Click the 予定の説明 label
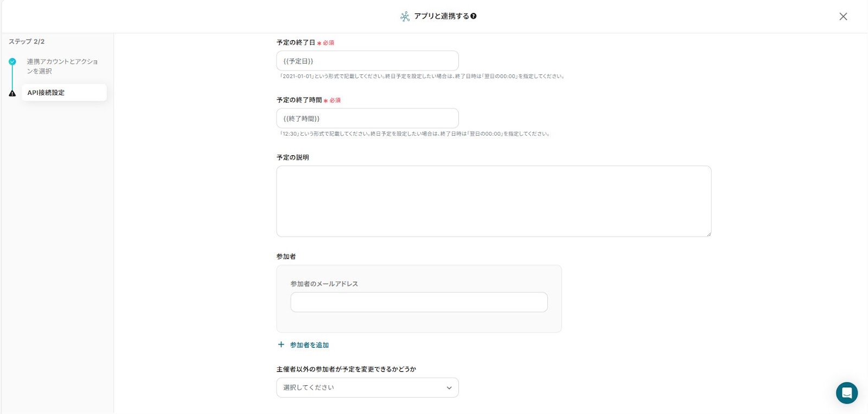The height and width of the screenshot is (414, 868). tap(293, 157)
